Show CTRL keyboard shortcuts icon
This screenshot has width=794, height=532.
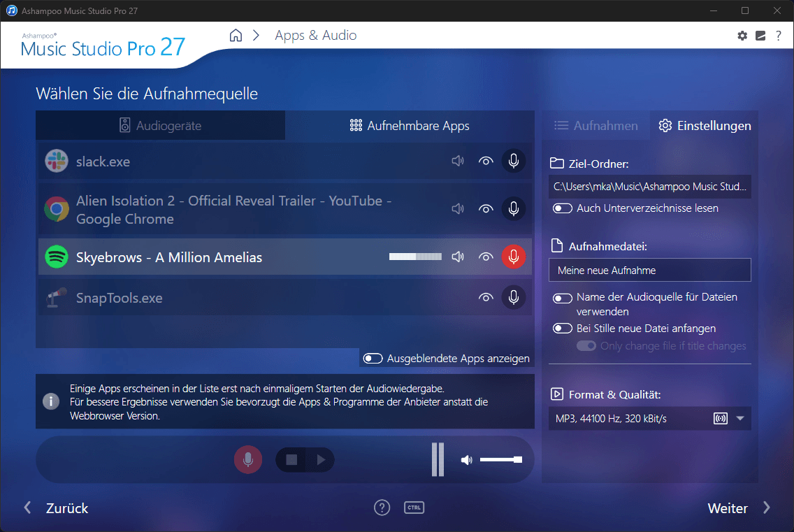(x=414, y=508)
